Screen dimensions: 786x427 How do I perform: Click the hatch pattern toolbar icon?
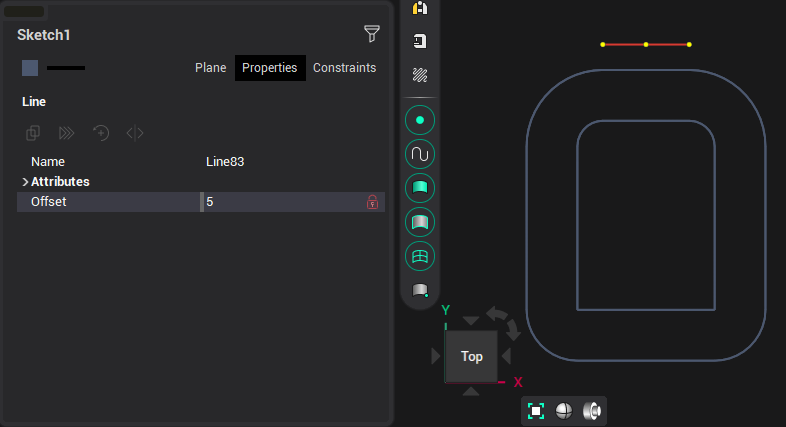420,75
